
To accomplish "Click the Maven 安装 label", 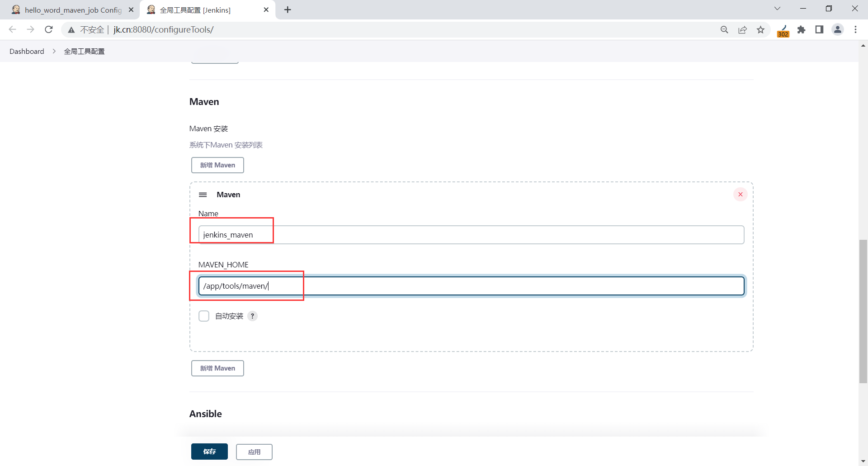I will coord(209,129).
